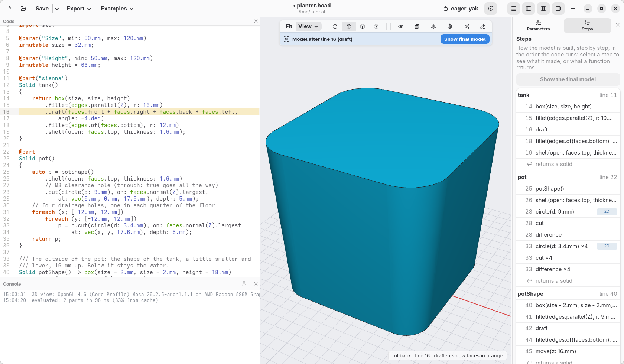The height and width of the screenshot is (364, 624).
Task: Select the highlighted top-face cube view icon
Action: [x=349, y=26]
